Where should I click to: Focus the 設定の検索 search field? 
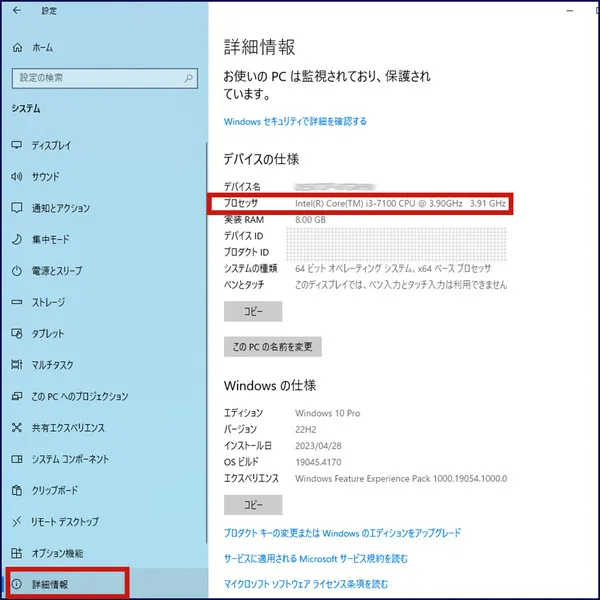105,78
